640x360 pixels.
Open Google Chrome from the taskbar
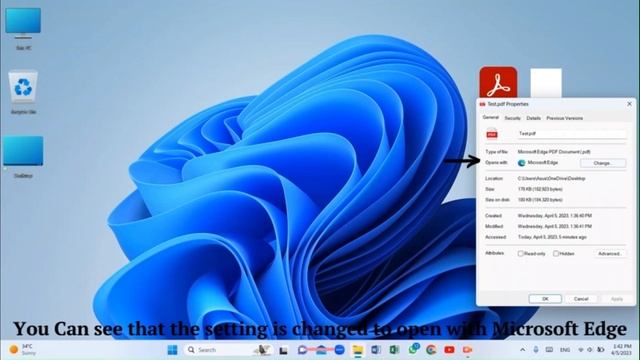coord(431,350)
